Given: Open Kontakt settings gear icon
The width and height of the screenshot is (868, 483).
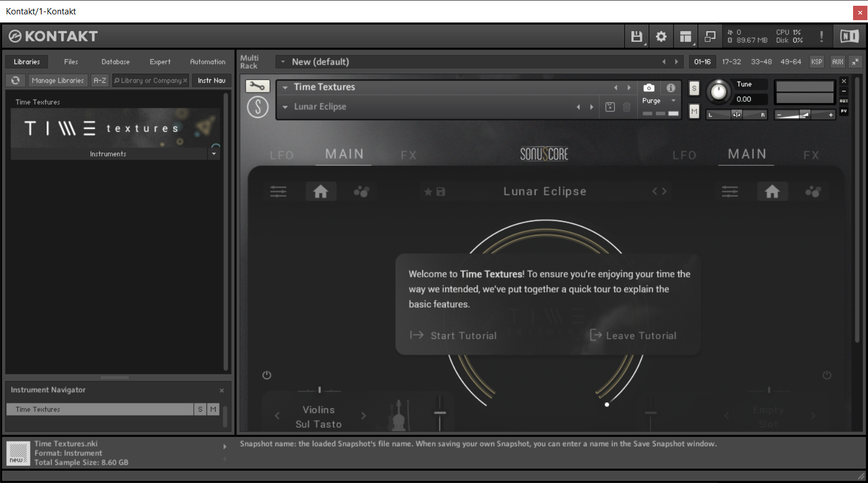Looking at the screenshot, I should coord(661,37).
